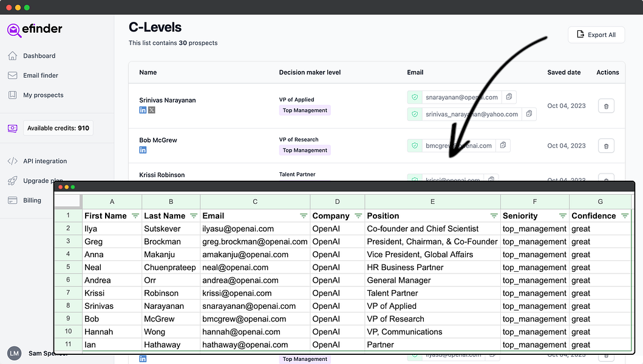
Task: Select cell General Manager
Action: pyautogui.click(x=433, y=280)
